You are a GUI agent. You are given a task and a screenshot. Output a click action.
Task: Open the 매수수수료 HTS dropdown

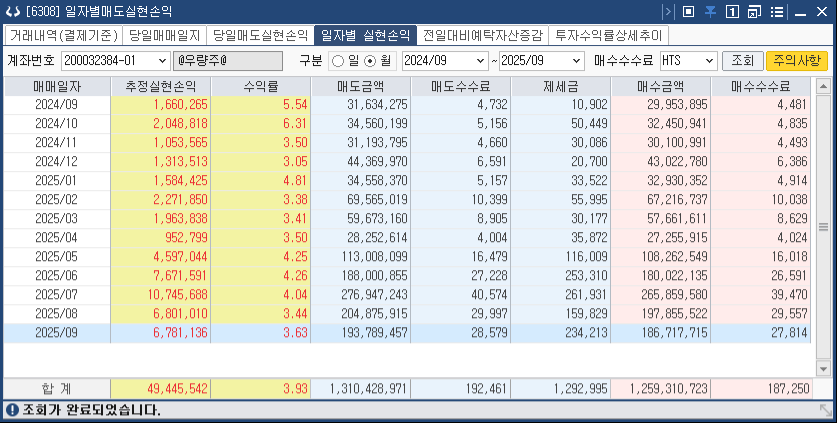pos(710,61)
